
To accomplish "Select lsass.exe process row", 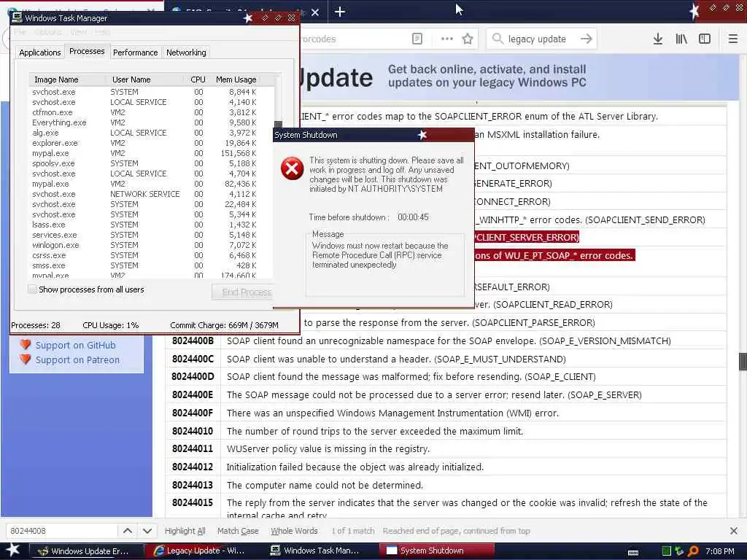I will (x=151, y=225).
